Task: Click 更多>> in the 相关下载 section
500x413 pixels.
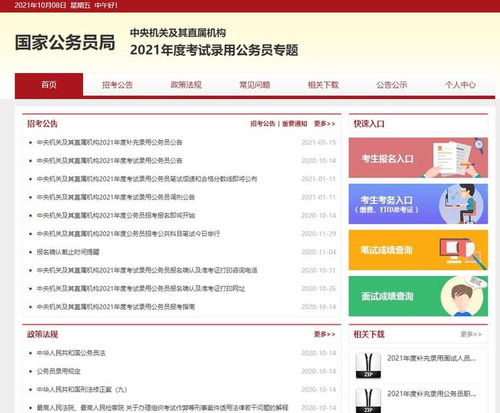Action: (471, 334)
